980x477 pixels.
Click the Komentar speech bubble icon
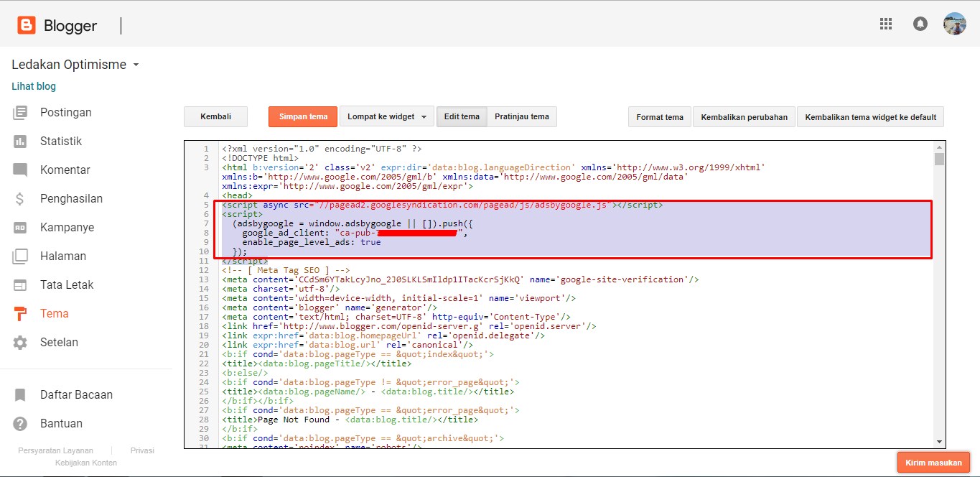click(x=20, y=170)
